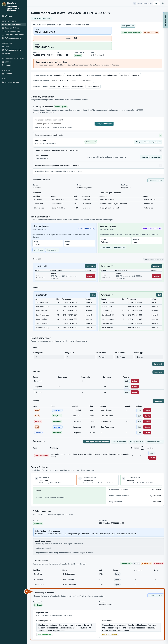The width and height of the screenshot is (168, 644).
Task: Click the Review game reports sidebar icon
Action: coord(3,25)
